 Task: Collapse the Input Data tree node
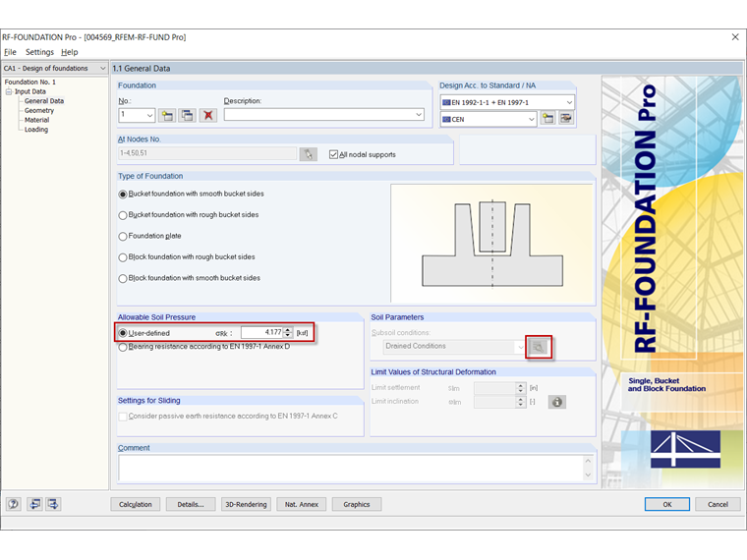coord(9,91)
